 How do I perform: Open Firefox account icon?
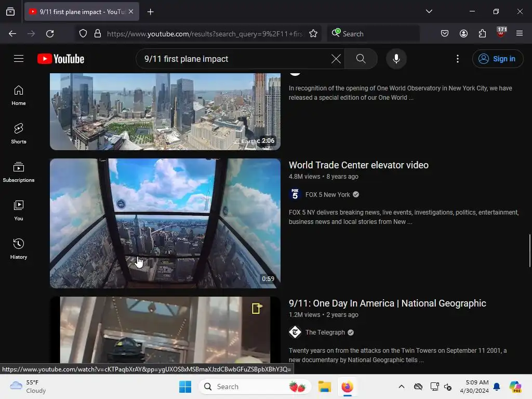[x=463, y=34]
